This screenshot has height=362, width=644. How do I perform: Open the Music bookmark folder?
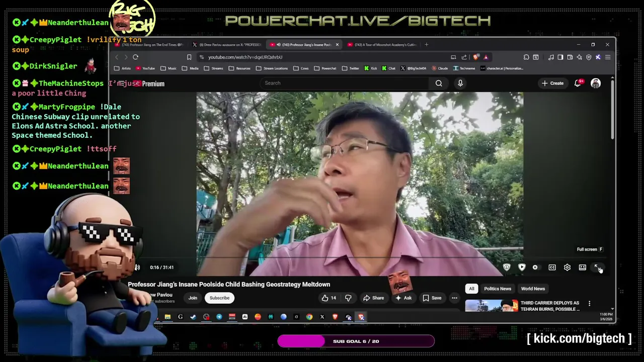click(x=169, y=68)
